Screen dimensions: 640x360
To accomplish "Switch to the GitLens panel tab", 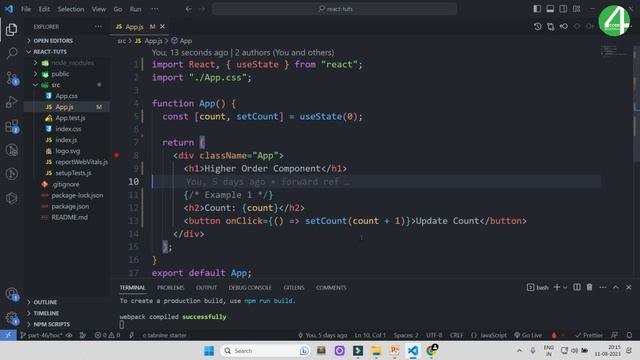I will 294,287.
